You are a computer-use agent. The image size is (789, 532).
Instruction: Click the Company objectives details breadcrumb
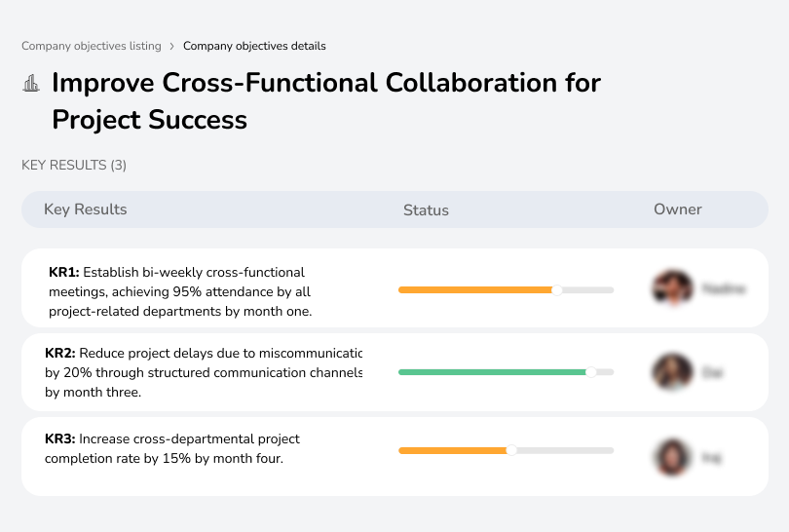(254, 46)
